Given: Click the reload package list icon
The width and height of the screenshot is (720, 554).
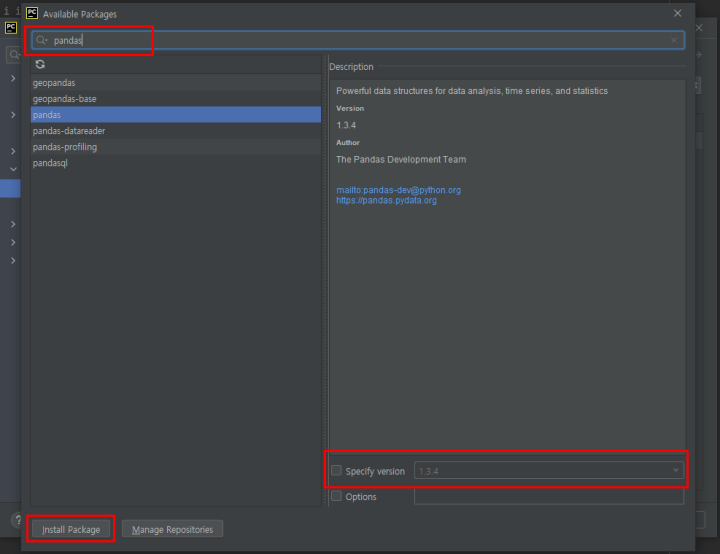Looking at the screenshot, I should coord(40,64).
